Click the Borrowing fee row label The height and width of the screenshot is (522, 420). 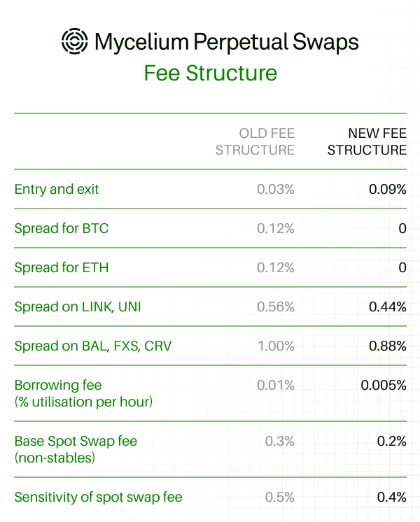click(83, 393)
